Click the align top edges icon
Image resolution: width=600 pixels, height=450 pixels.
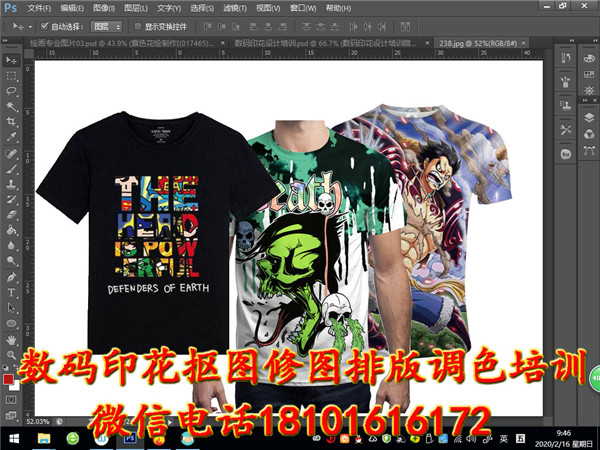click(208, 26)
